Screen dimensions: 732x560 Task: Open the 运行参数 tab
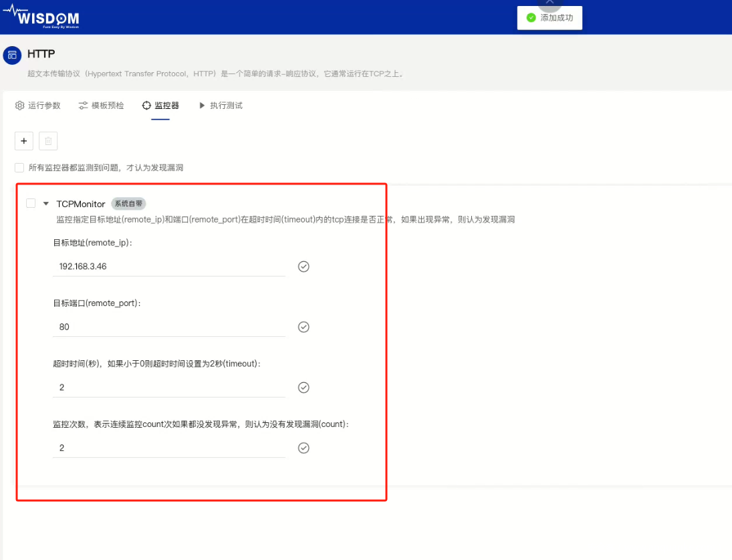point(38,106)
